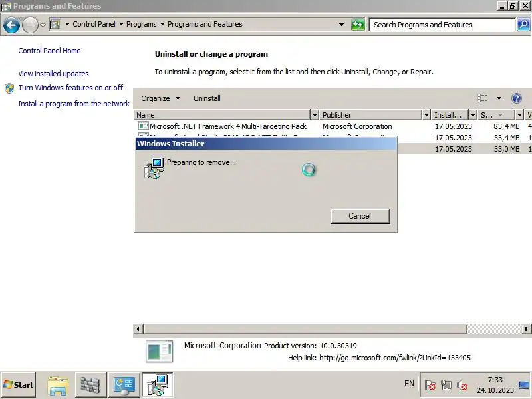Click the network tray icon
The width and height of the screenshot is (532, 399).
click(446, 386)
